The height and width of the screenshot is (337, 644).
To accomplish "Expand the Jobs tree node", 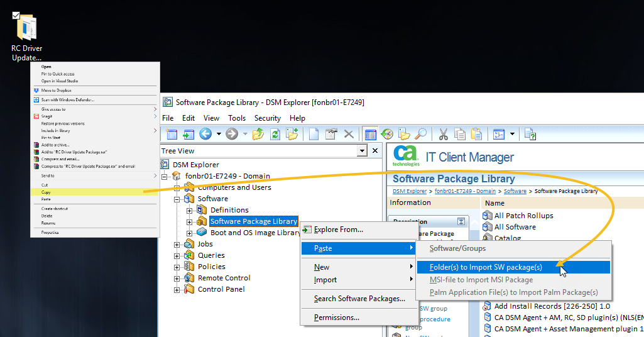I will tap(178, 244).
